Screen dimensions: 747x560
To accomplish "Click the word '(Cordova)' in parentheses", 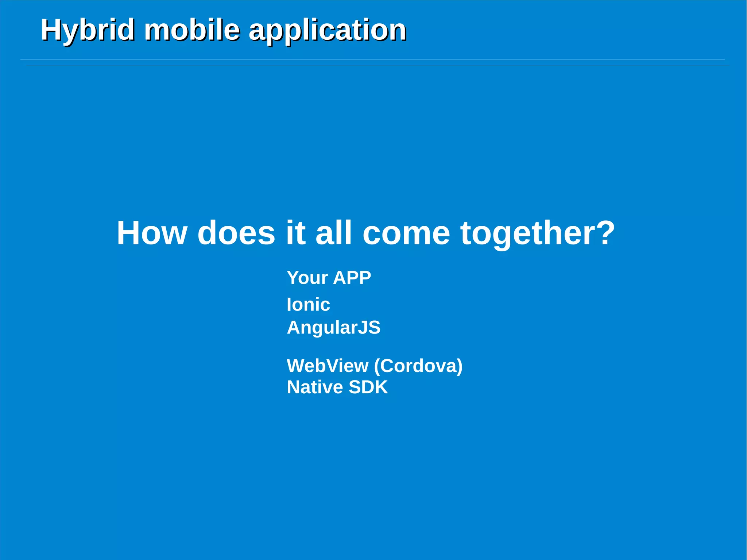I will (418, 366).
